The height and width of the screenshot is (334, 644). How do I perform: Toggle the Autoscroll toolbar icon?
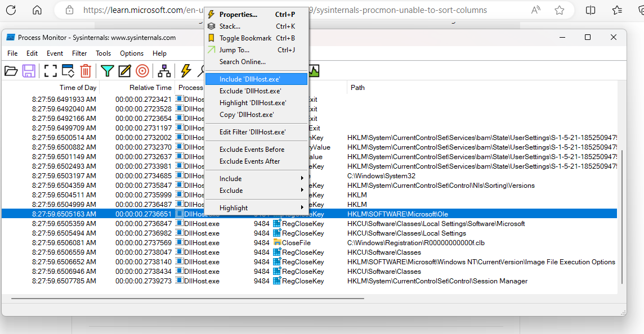pos(68,71)
